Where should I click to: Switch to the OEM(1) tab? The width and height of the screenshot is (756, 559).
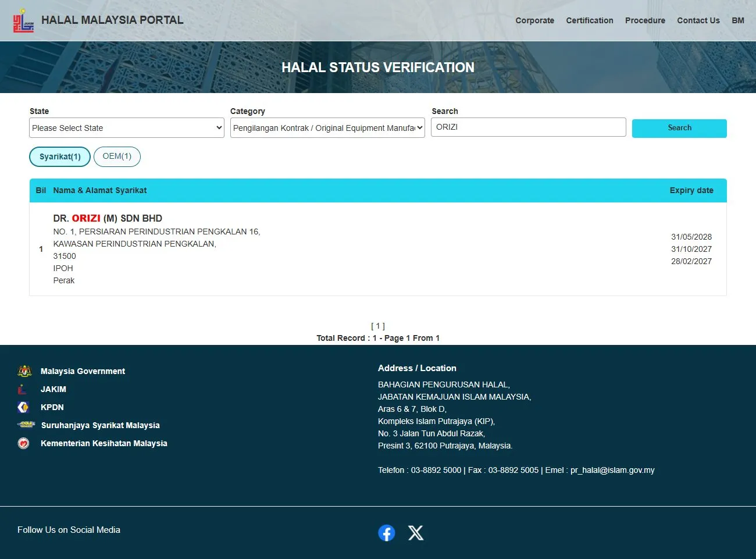[x=117, y=156]
